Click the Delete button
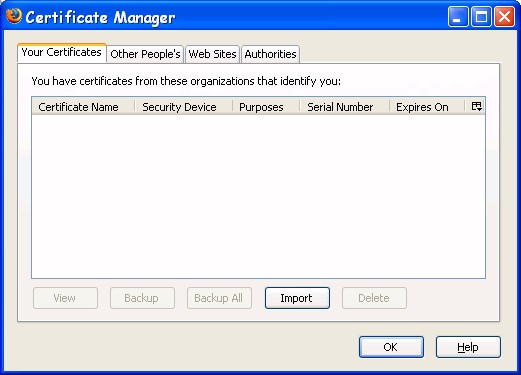 click(x=374, y=298)
